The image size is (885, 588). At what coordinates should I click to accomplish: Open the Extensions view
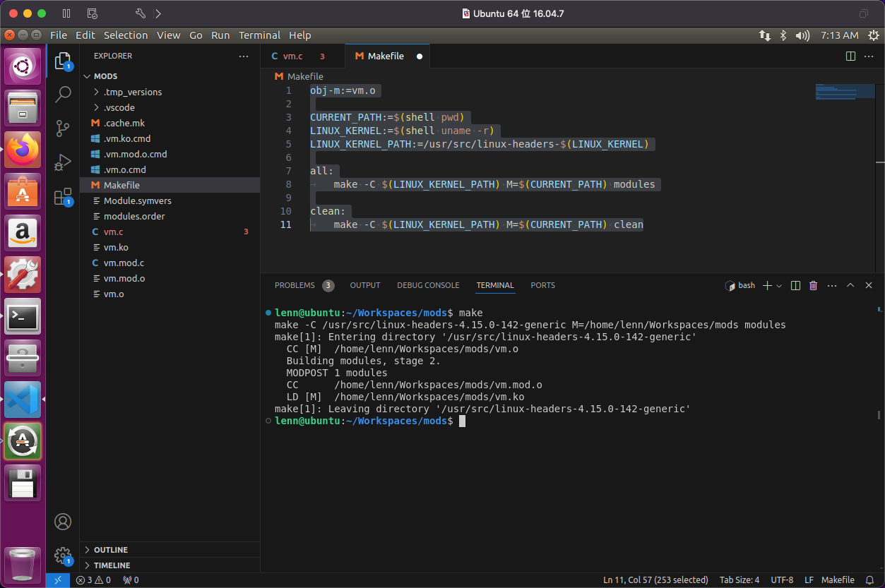(x=63, y=196)
